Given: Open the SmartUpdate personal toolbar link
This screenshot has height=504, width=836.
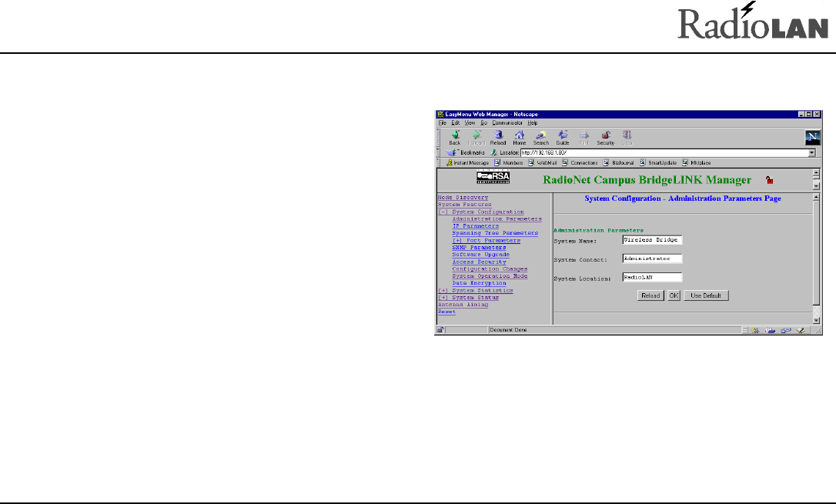Looking at the screenshot, I should click(658, 163).
